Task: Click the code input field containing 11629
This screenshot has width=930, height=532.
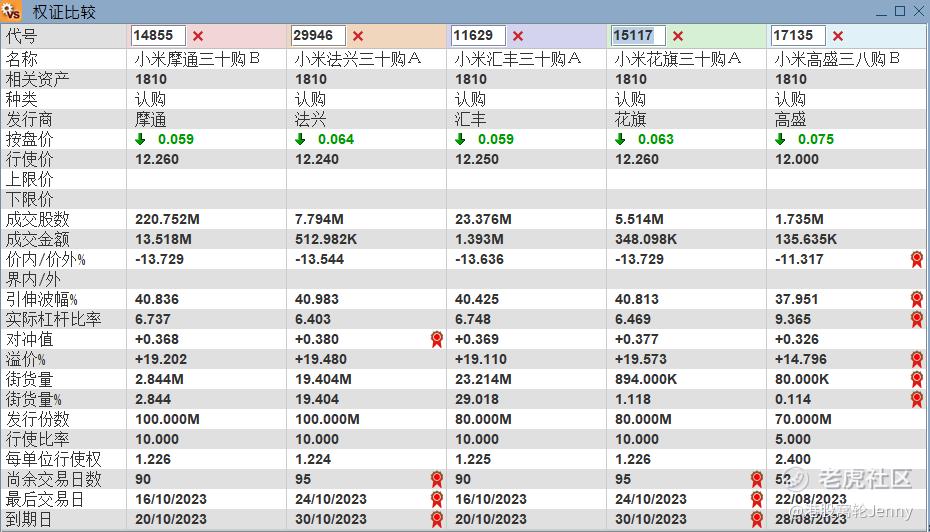Action: pos(479,36)
